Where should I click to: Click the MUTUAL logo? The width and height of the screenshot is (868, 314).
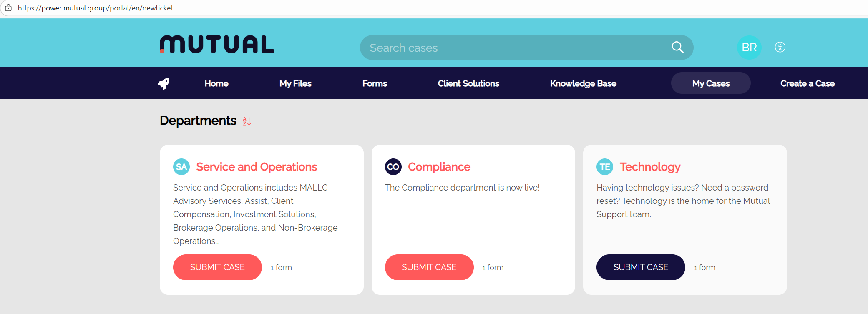pos(217,45)
